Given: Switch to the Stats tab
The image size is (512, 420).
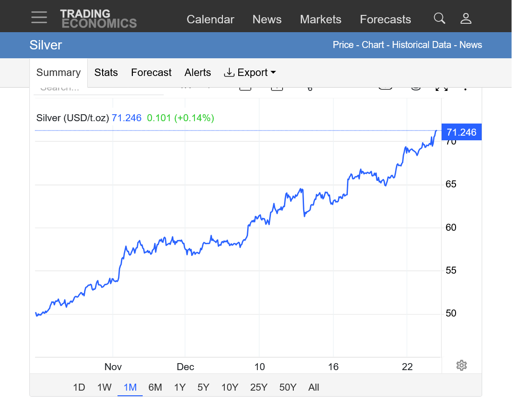Looking at the screenshot, I should pos(106,73).
